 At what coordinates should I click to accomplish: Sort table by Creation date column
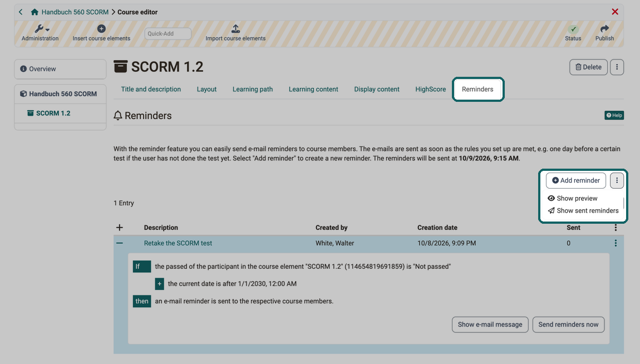437,228
